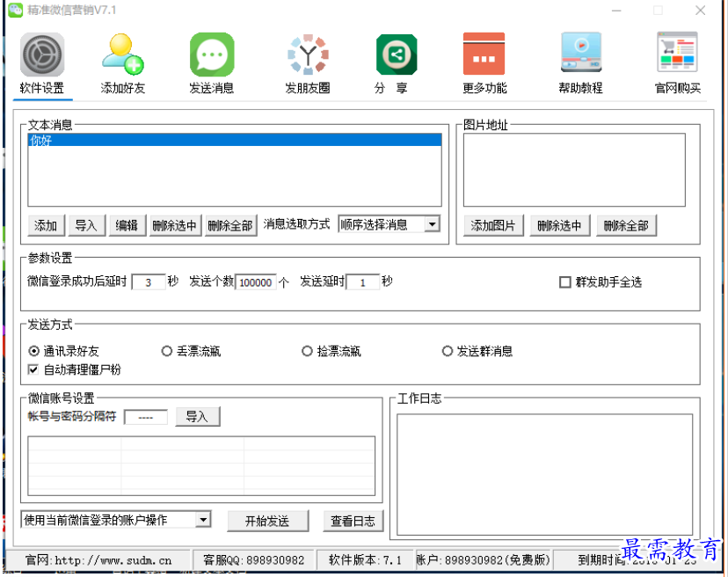Open 发朋友圈 moments icon
This screenshot has height=577, width=728.
[x=308, y=55]
